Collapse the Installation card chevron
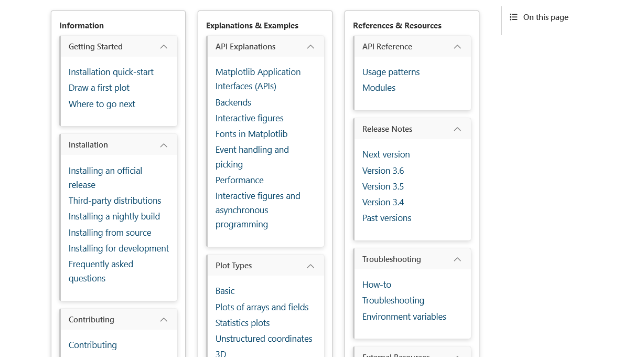644x357 pixels. [164, 145]
